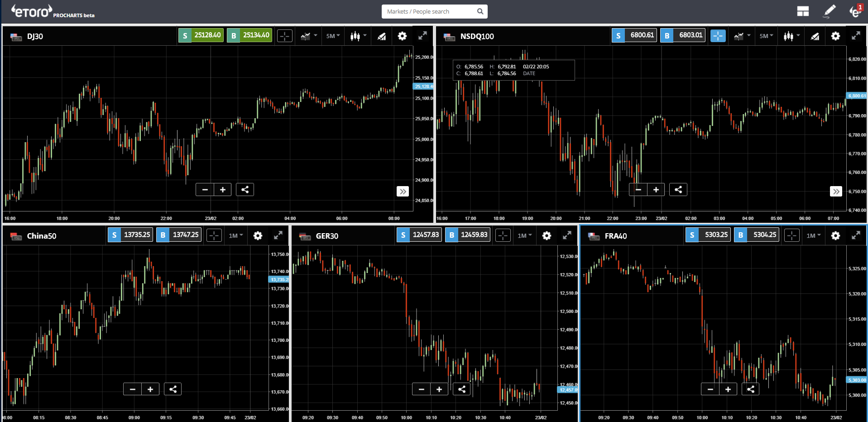Toggle active crosshair on NSDQ100 chart
Screen dimensions: 868x422
pos(718,36)
